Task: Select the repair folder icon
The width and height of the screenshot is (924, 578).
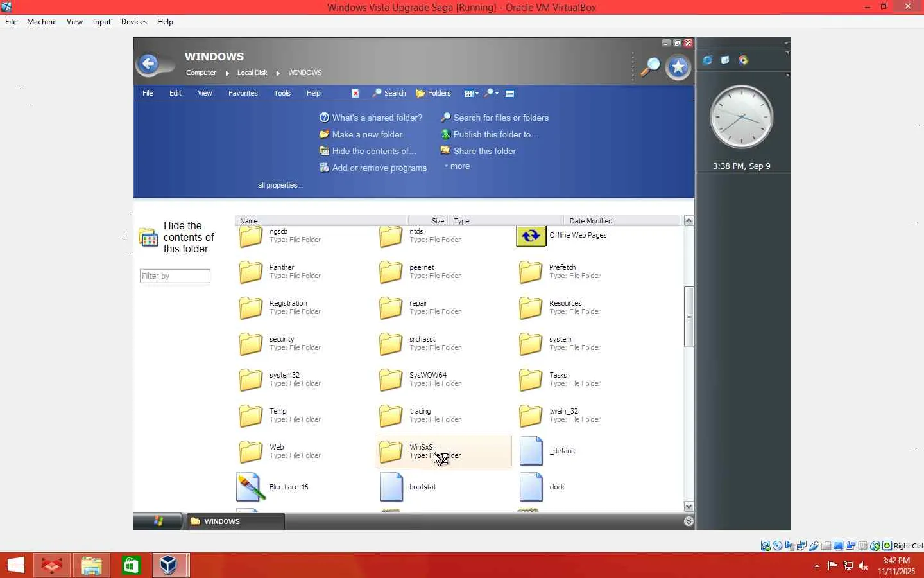Action: 391,308
